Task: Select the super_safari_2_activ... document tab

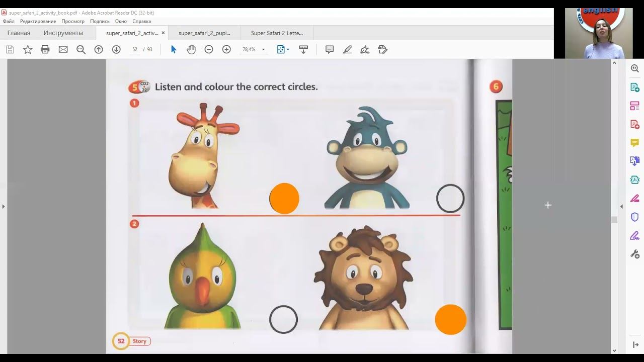Action: [132, 33]
